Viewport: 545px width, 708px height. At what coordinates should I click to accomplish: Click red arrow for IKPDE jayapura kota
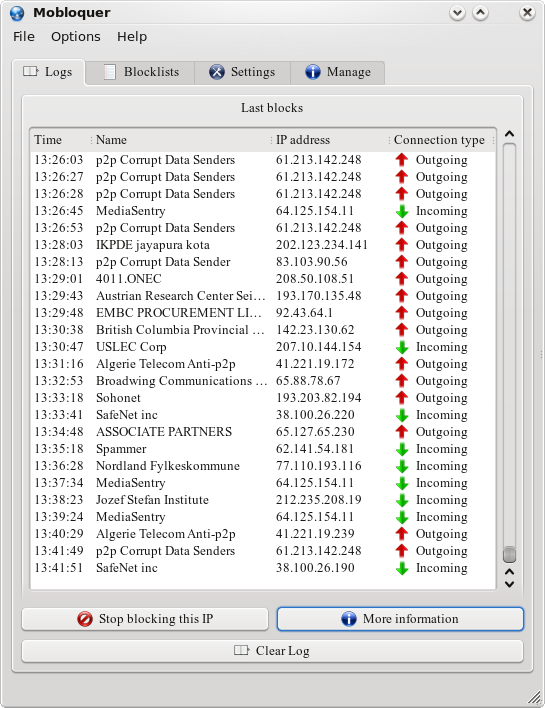coord(402,245)
